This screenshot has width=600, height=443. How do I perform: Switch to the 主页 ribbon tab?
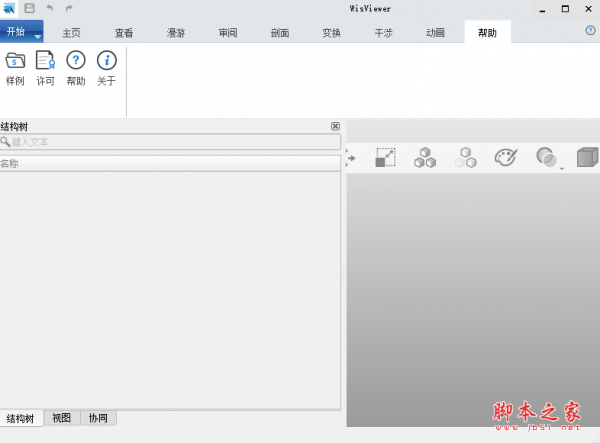point(72,33)
